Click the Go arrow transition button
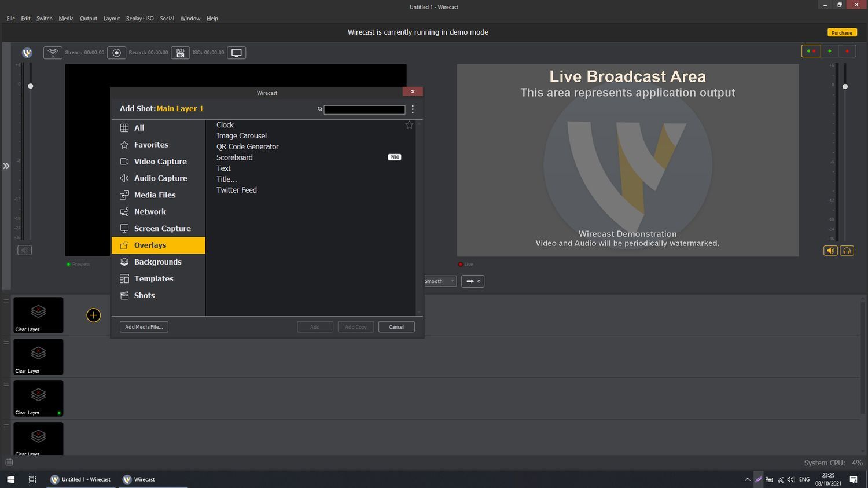This screenshot has height=488, width=868. point(472,281)
